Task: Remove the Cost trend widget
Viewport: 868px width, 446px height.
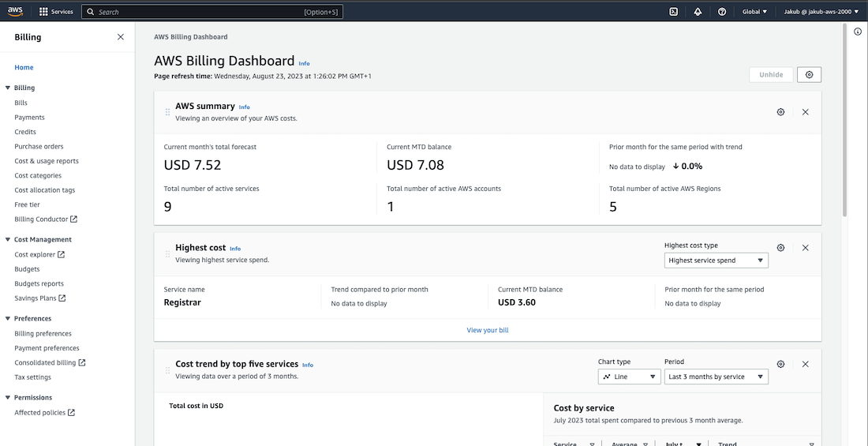Action: pyautogui.click(x=806, y=364)
